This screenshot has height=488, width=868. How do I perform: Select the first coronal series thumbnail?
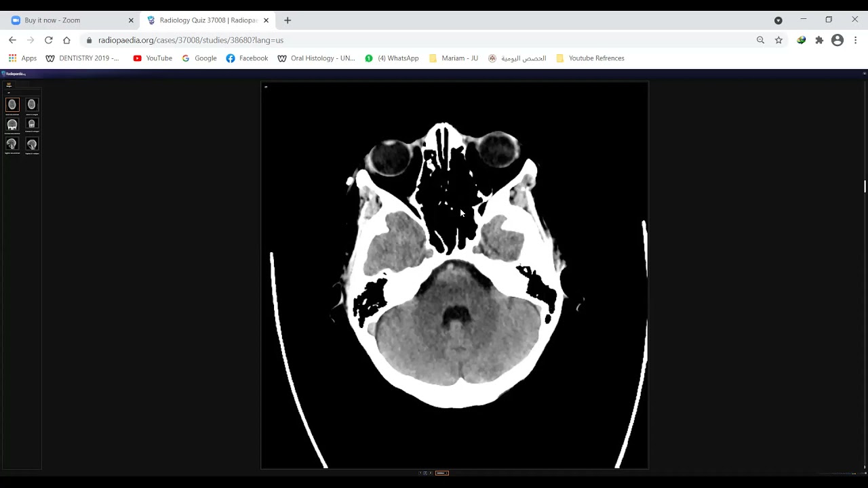click(x=12, y=125)
